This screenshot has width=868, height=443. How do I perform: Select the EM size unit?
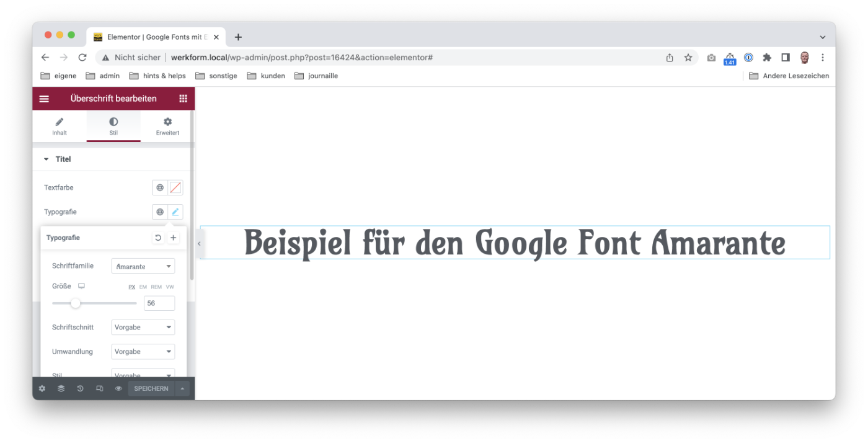(143, 287)
